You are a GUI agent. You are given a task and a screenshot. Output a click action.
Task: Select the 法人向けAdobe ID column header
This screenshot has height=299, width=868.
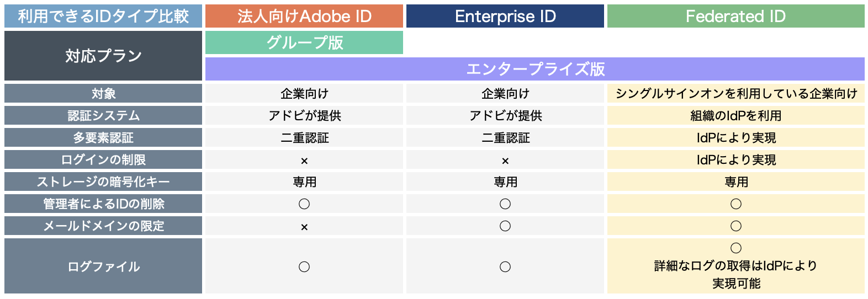click(304, 17)
